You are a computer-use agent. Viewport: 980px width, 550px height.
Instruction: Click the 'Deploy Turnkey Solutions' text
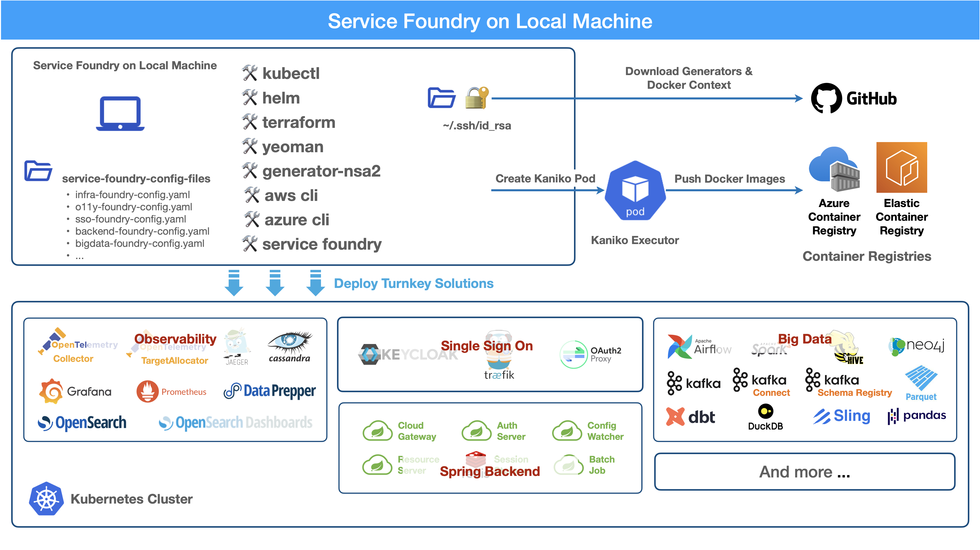tap(414, 283)
